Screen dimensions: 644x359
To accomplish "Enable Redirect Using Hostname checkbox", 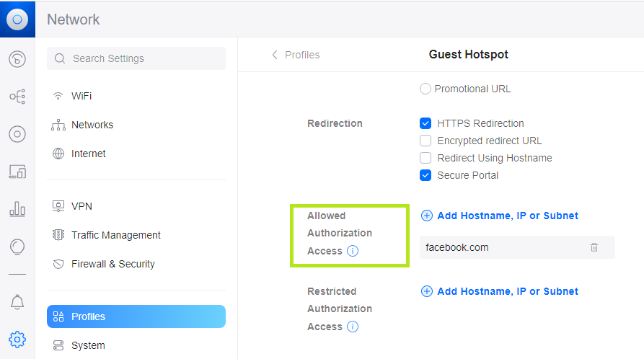I will tap(425, 158).
